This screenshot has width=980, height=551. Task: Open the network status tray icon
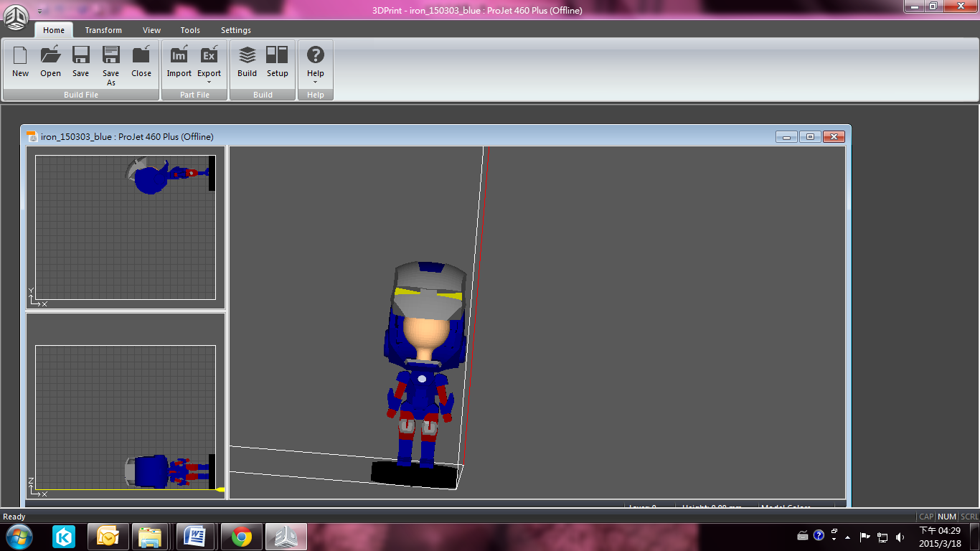coord(882,537)
